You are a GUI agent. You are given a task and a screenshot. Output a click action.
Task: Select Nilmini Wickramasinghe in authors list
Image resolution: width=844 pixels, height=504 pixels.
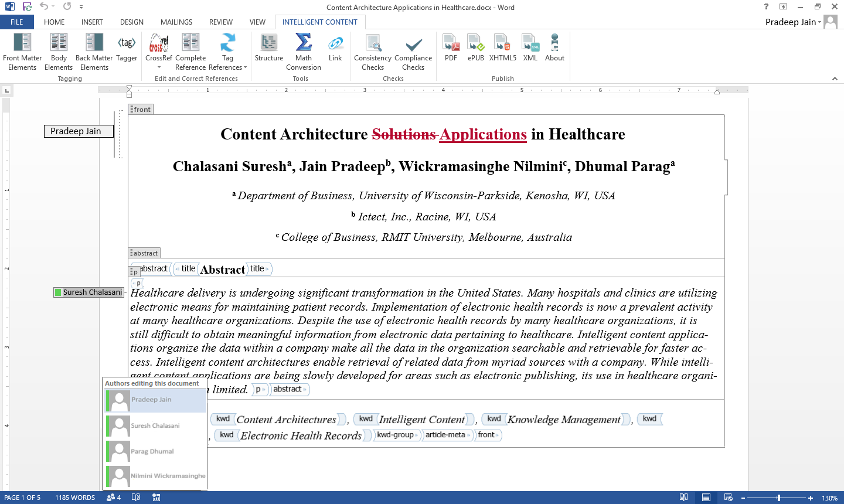point(155,476)
